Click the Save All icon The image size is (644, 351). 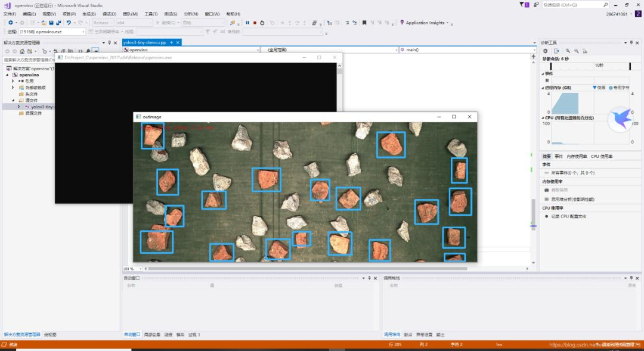(x=58, y=23)
